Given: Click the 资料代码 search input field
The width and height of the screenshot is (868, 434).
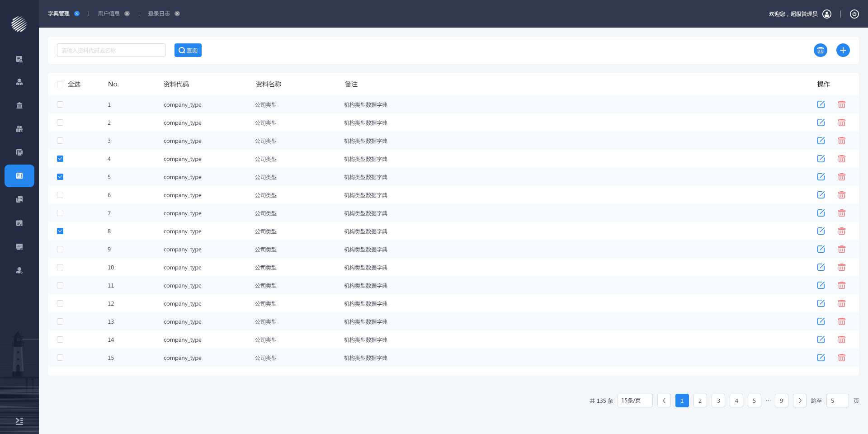Looking at the screenshot, I should click(111, 50).
